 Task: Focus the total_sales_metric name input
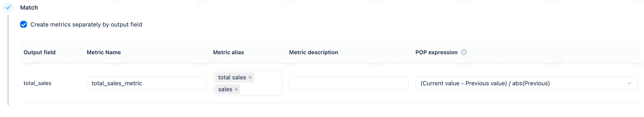point(146,83)
